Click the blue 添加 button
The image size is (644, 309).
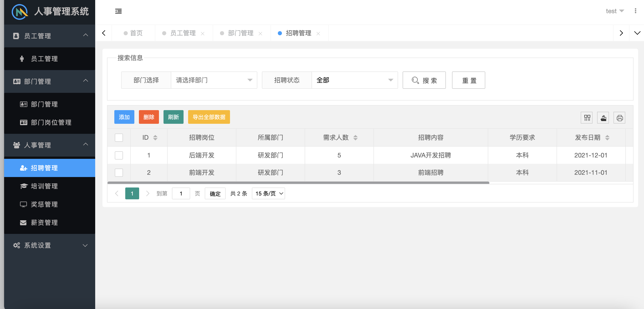click(124, 117)
